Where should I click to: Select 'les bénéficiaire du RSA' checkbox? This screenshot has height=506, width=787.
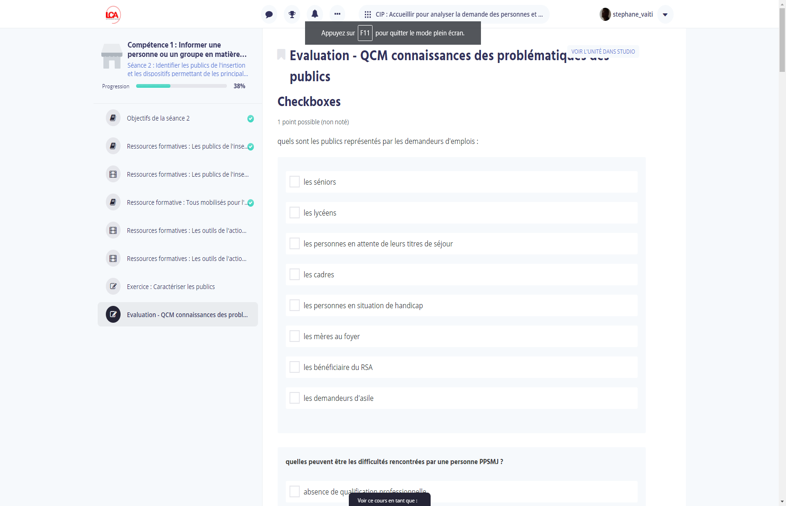pos(295,367)
